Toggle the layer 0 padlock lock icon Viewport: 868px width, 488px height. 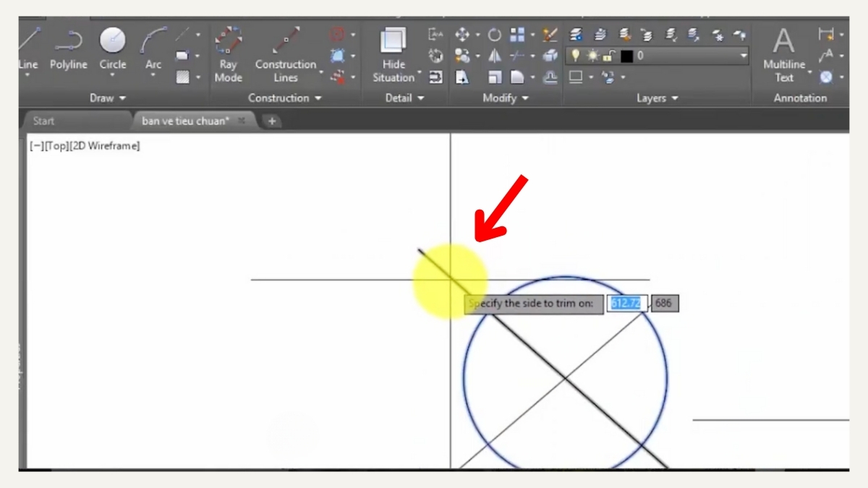pos(610,56)
